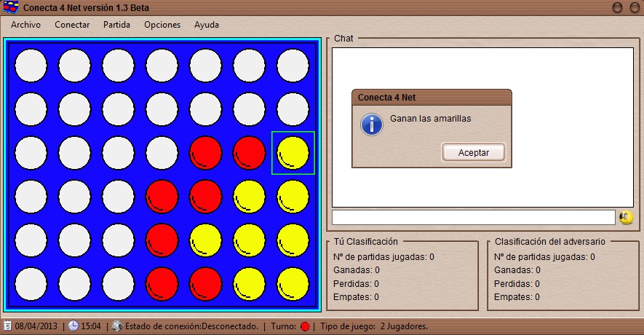Open the Archivo menu

pyautogui.click(x=26, y=25)
